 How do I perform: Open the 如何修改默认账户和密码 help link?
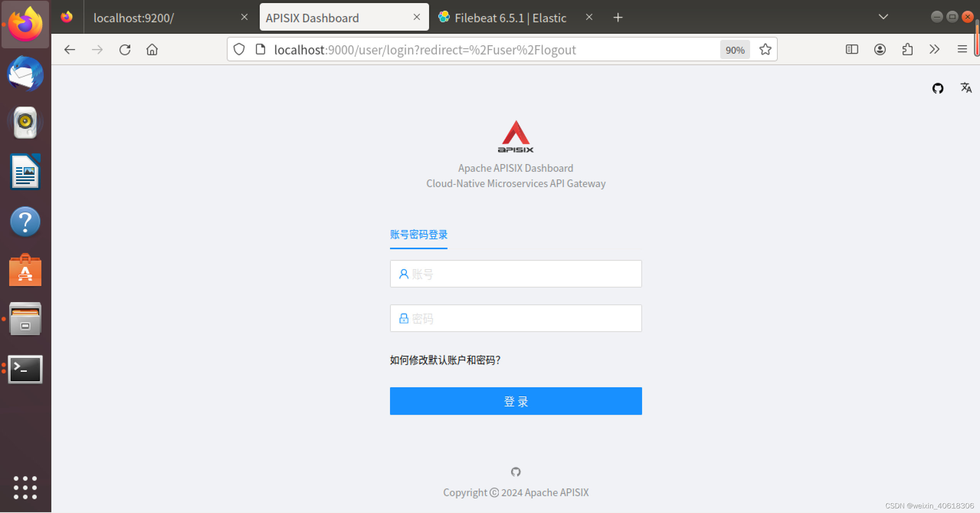(444, 360)
